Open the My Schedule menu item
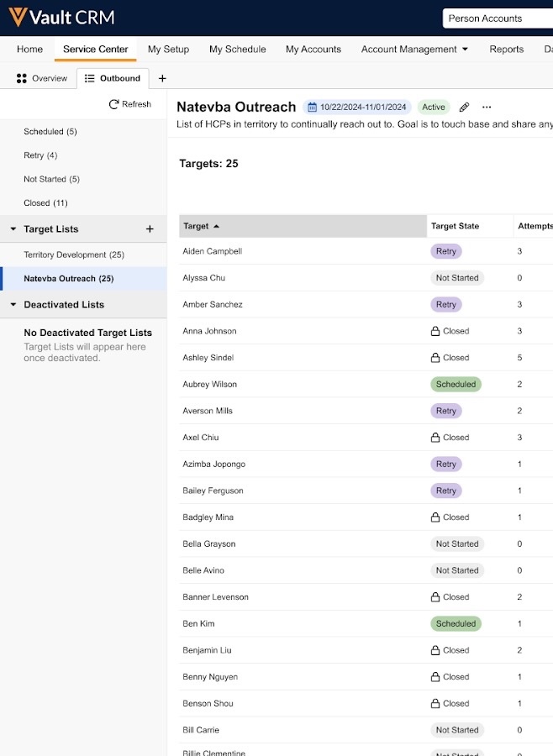 tap(237, 50)
